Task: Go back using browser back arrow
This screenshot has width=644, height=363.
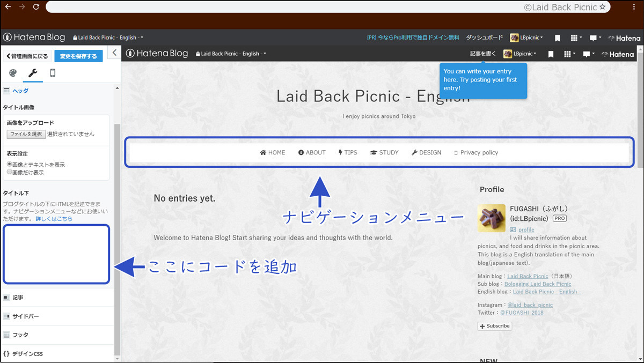Action: pos(8,7)
